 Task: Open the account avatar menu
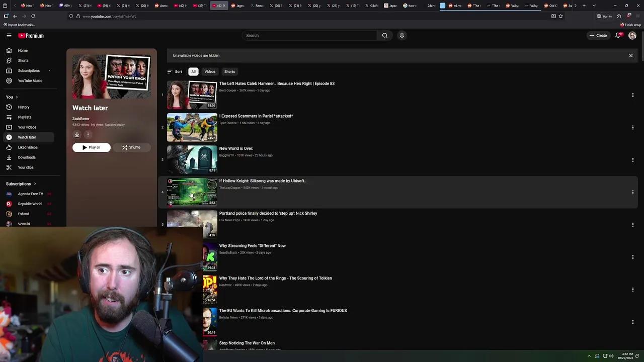pos(632,35)
